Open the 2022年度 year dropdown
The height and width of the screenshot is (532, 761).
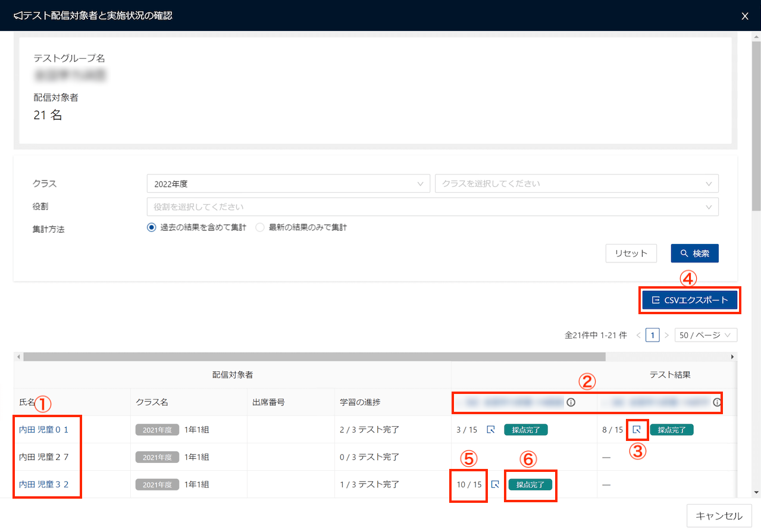(288, 184)
